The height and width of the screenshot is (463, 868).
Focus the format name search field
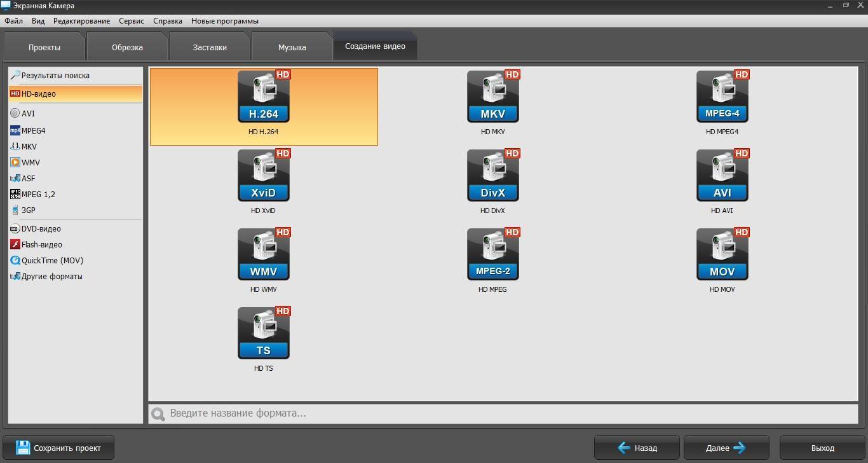[x=503, y=413]
